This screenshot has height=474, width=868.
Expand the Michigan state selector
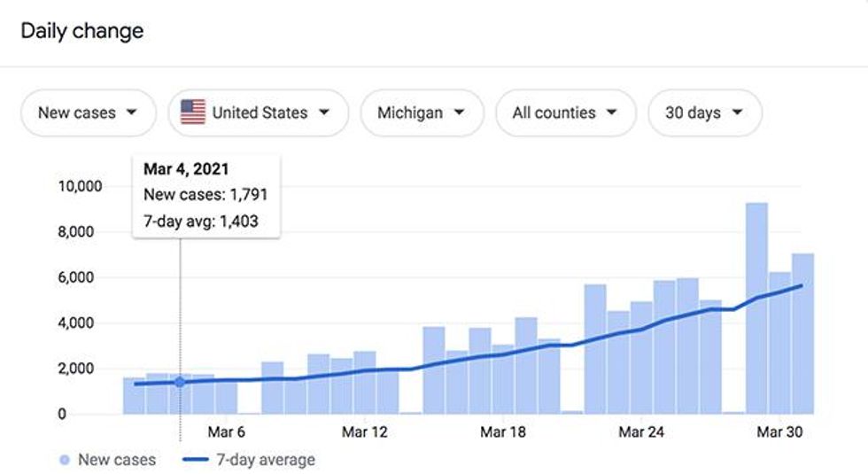[x=422, y=113]
